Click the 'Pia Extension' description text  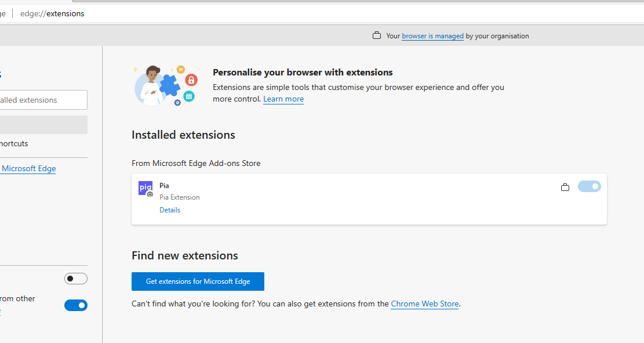click(x=180, y=197)
